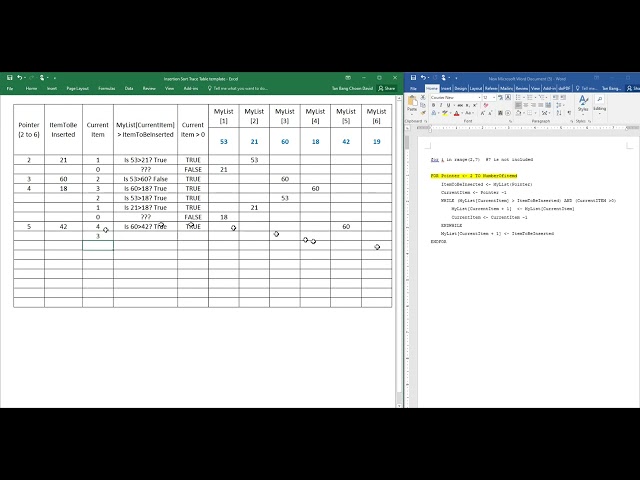Open the File menu in Excel
Image resolution: width=640 pixels, height=480 pixels.
point(10,88)
